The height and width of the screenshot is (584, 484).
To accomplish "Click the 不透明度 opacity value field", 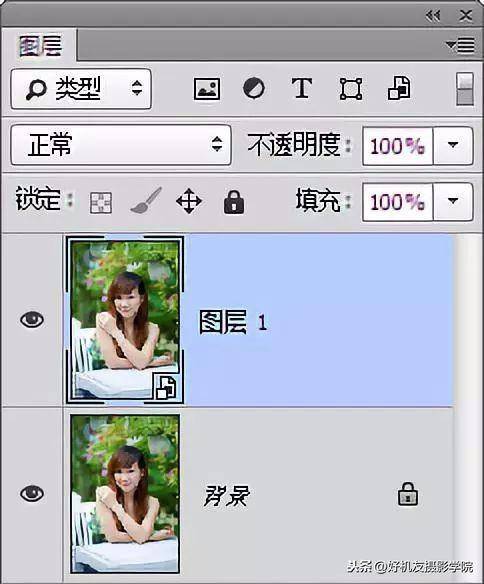I will point(398,146).
